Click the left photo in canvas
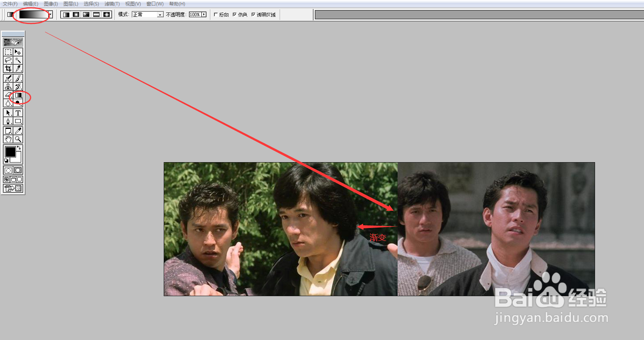This screenshot has height=340, width=644. pyautogui.click(x=280, y=229)
